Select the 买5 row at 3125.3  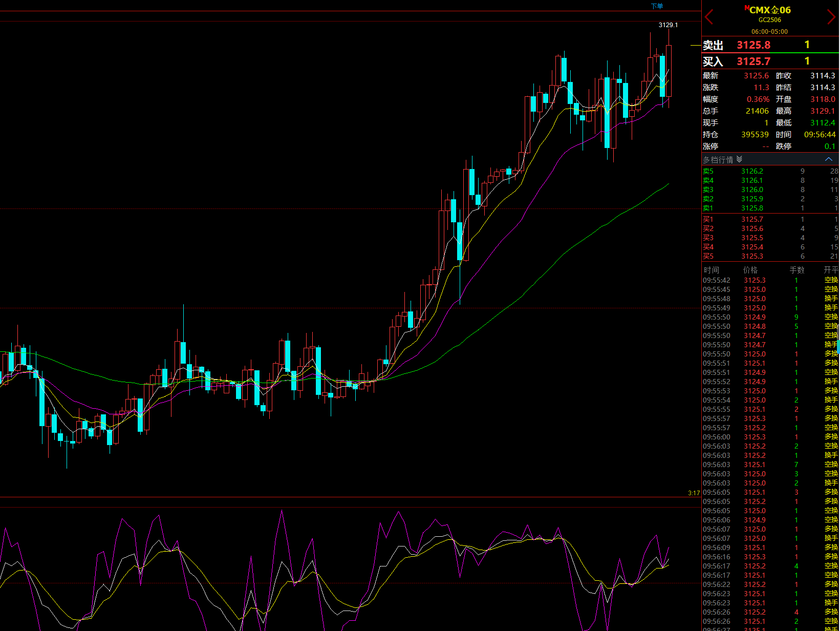[x=770, y=256]
